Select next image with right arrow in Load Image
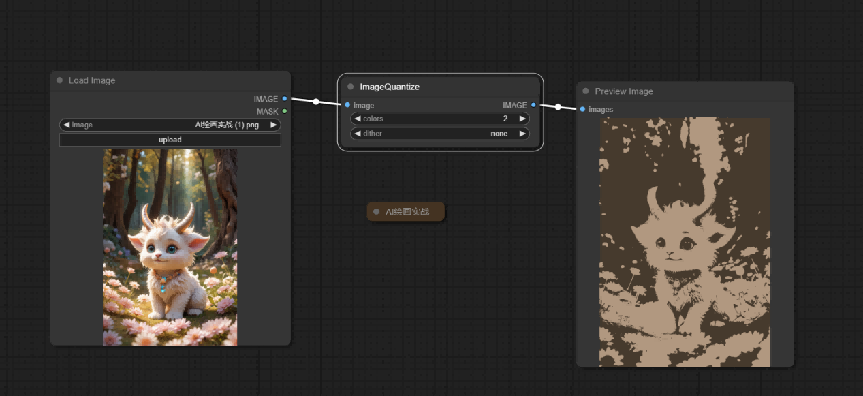This screenshot has height=396, width=863. click(x=272, y=125)
